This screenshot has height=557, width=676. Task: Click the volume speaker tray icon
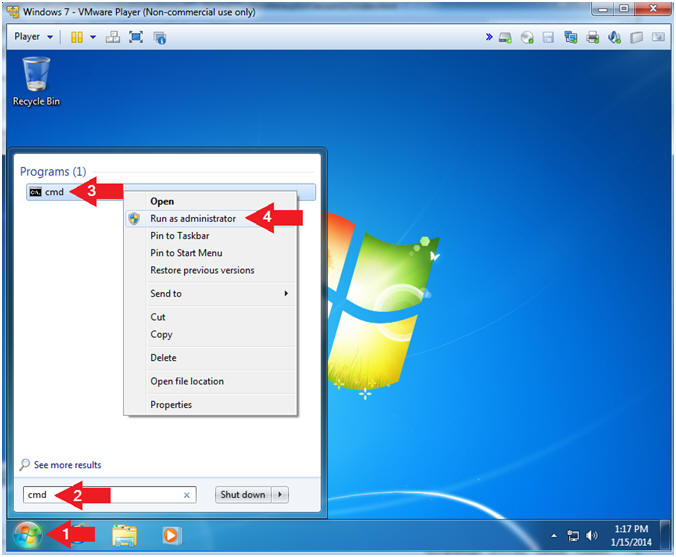[592, 536]
